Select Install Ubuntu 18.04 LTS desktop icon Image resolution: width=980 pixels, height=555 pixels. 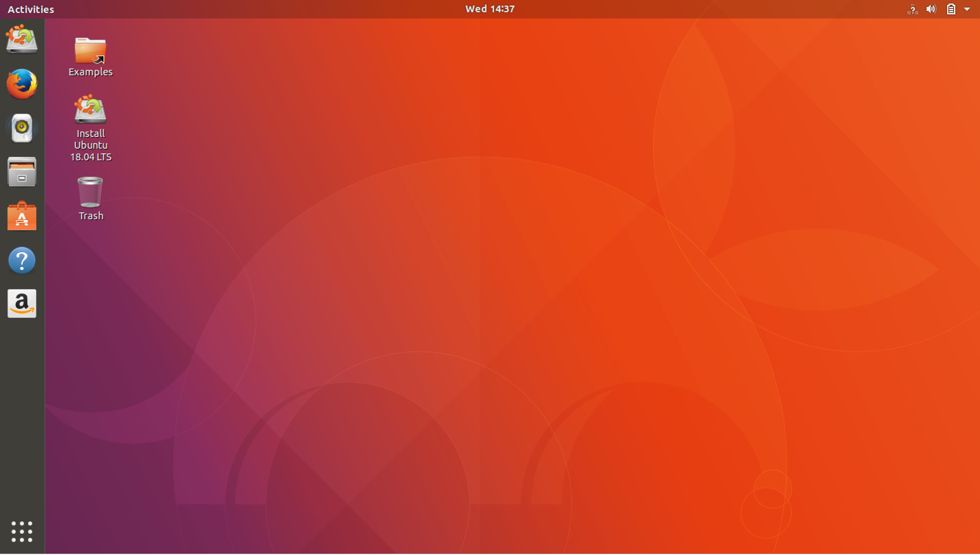[x=90, y=109]
